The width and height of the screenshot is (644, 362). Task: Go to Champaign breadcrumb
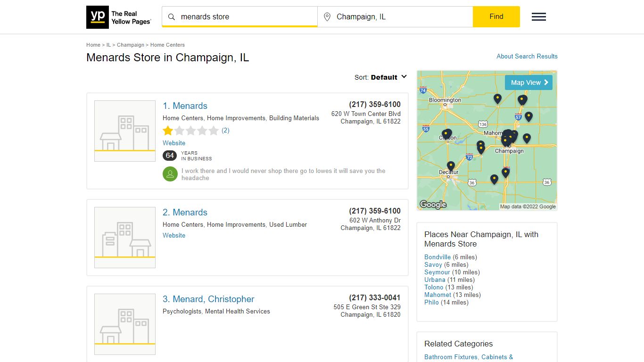[x=131, y=45]
